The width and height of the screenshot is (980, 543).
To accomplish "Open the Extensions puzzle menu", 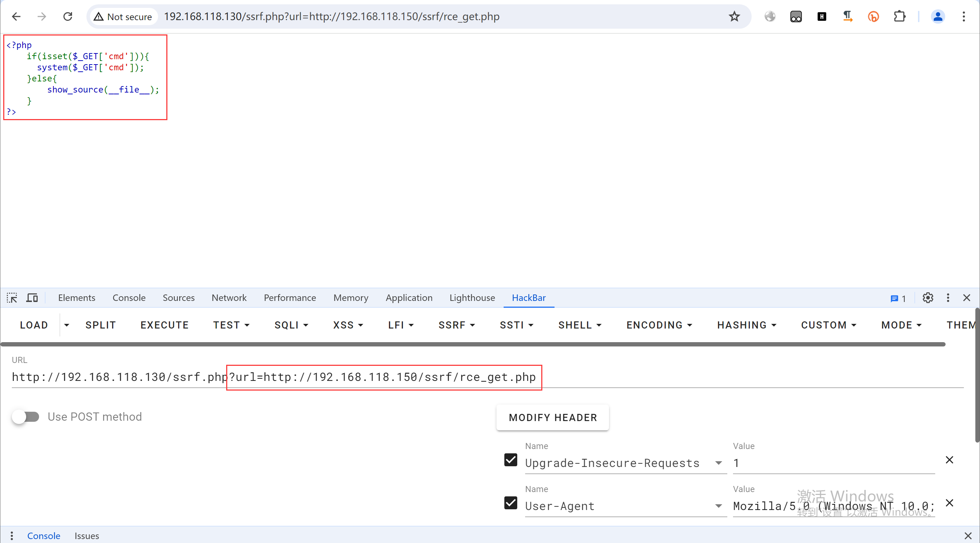I will pyautogui.click(x=899, y=16).
